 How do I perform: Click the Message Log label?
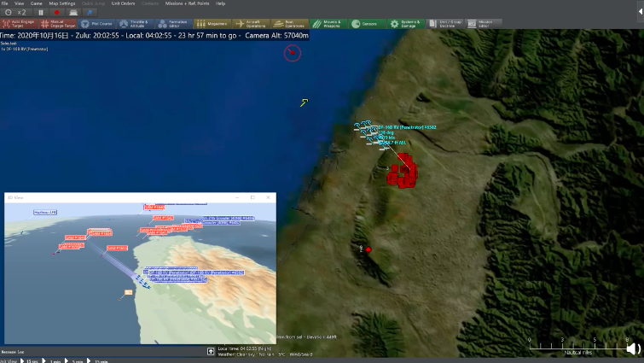tap(13, 351)
